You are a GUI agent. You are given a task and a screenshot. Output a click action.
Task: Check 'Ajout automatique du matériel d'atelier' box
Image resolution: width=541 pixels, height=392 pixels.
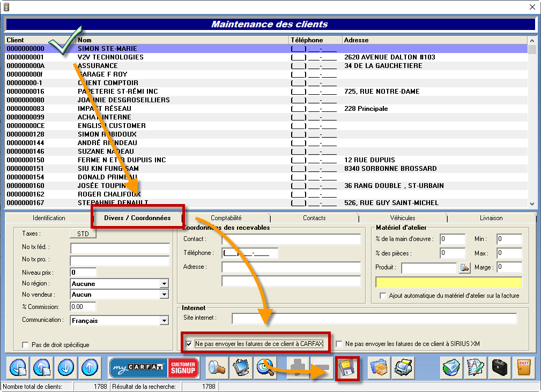tap(383, 296)
